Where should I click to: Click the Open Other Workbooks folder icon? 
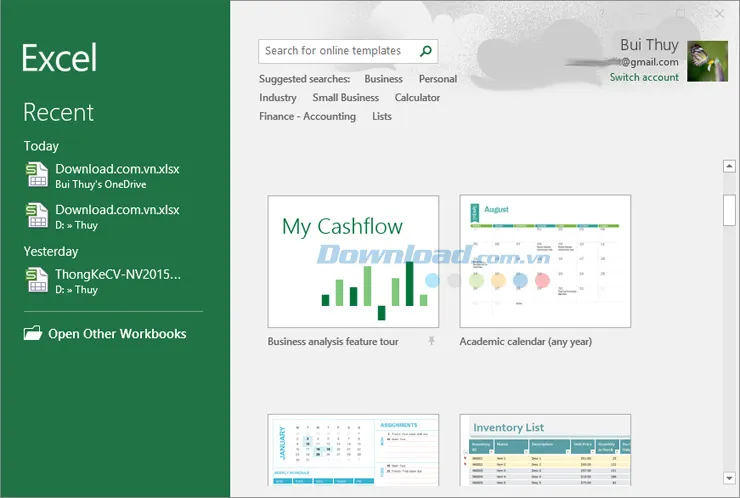tap(33, 333)
